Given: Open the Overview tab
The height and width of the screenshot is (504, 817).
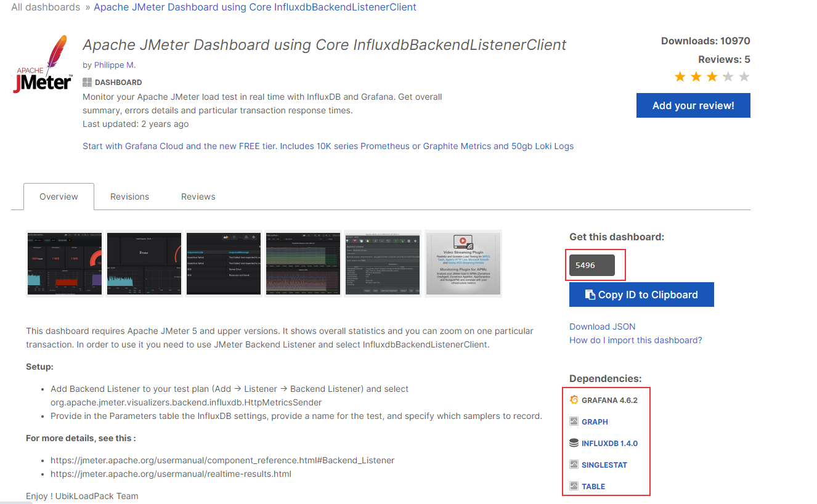Looking at the screenshot, I should pos(59,197).
